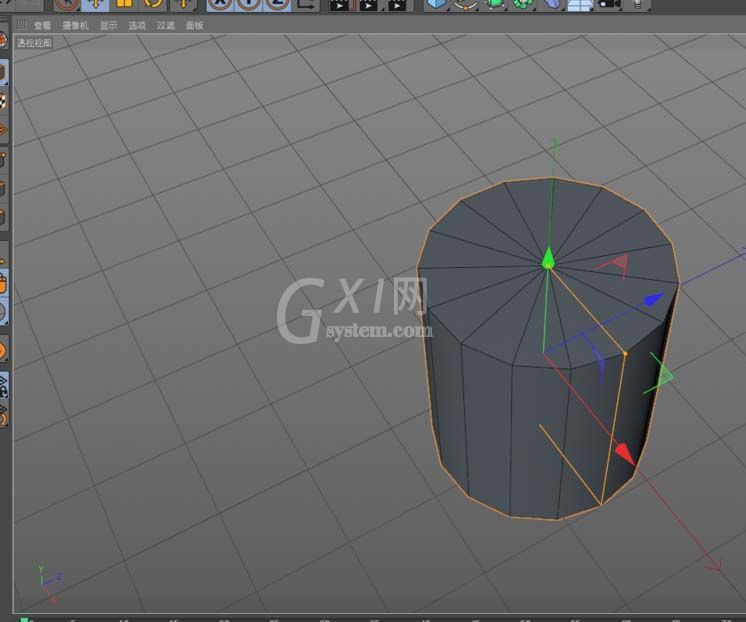Switch the coordinate system icon

click(307, 4)
